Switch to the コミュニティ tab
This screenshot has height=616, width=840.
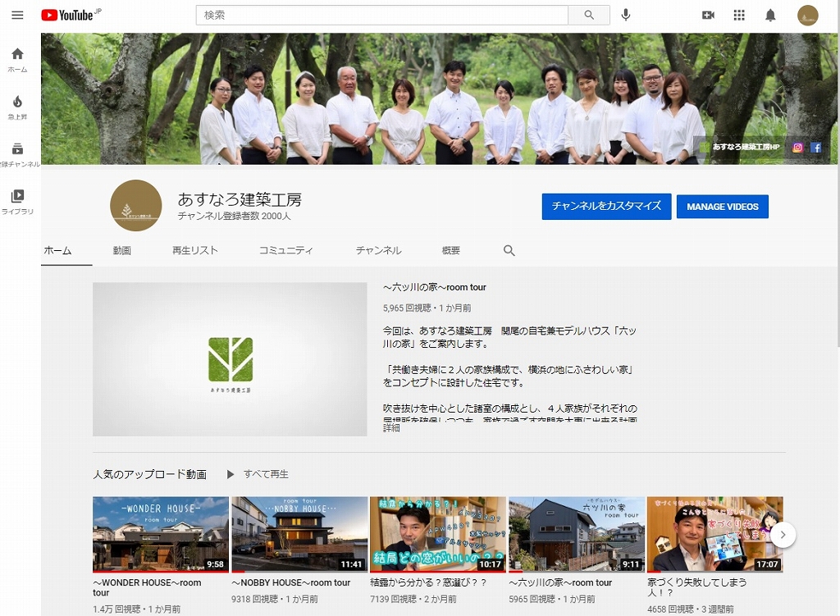286,251
